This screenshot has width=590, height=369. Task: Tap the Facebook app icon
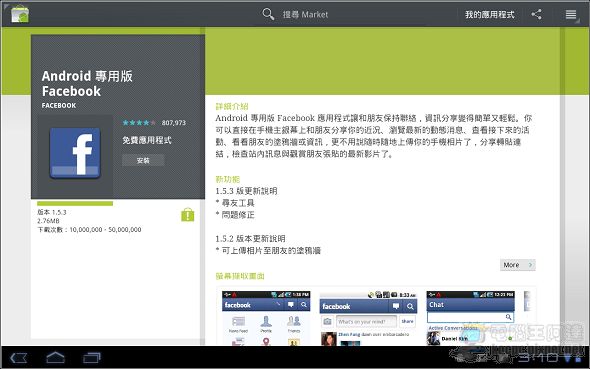point(75,153)
